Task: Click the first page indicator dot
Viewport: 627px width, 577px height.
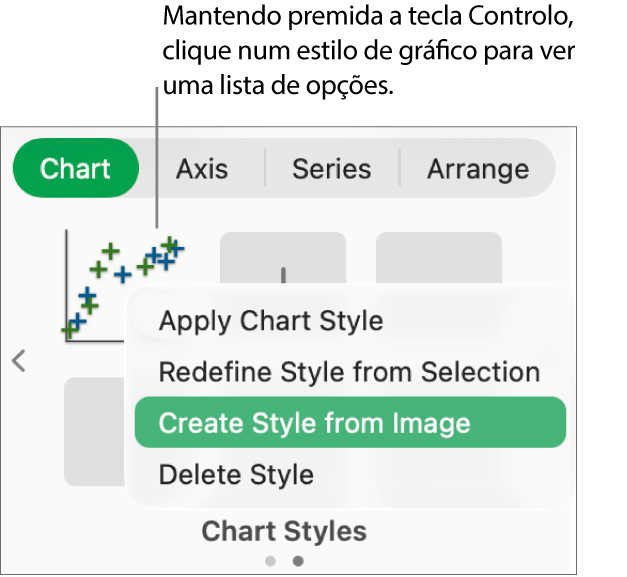Action: pyautogui.click(x=271, y=561)
